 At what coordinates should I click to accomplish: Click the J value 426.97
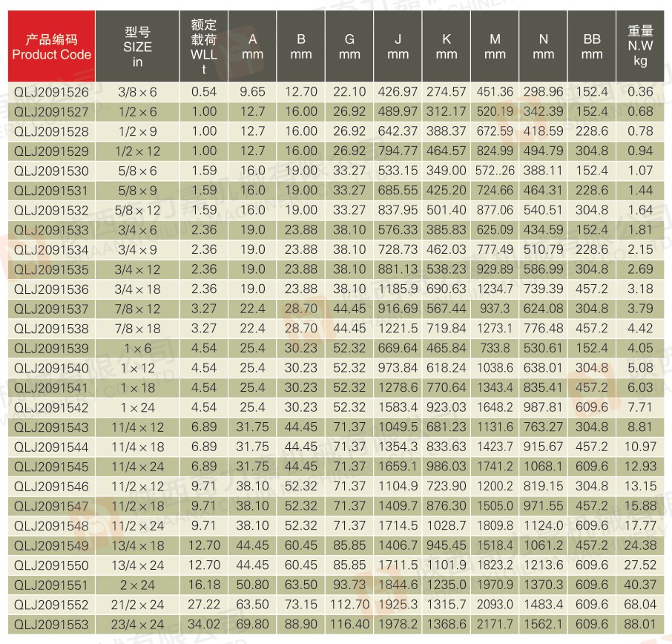point(398,92)
